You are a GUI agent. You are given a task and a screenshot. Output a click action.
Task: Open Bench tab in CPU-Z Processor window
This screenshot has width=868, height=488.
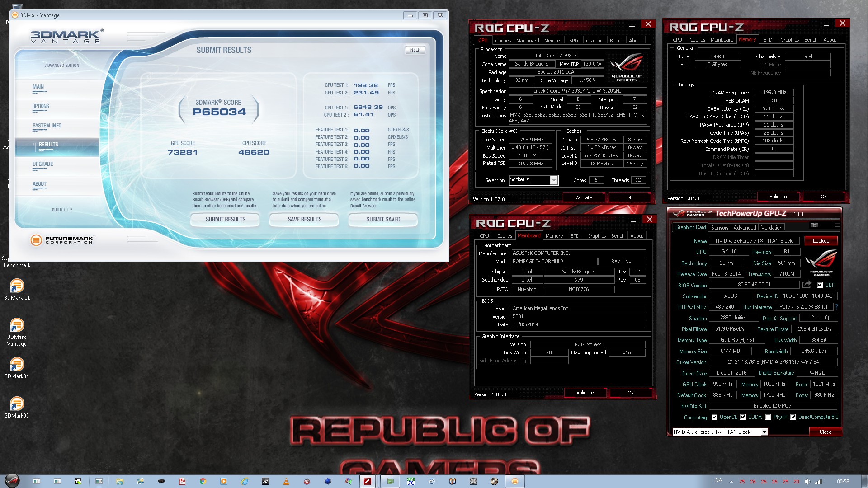616,41
